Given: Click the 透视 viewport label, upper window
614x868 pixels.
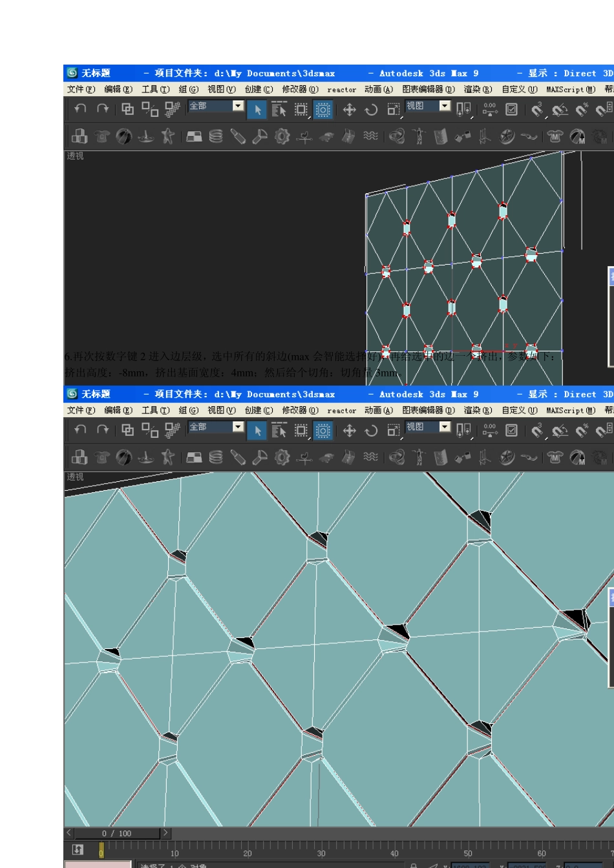Looking at the screenshot, I should [x=75, y=156].
